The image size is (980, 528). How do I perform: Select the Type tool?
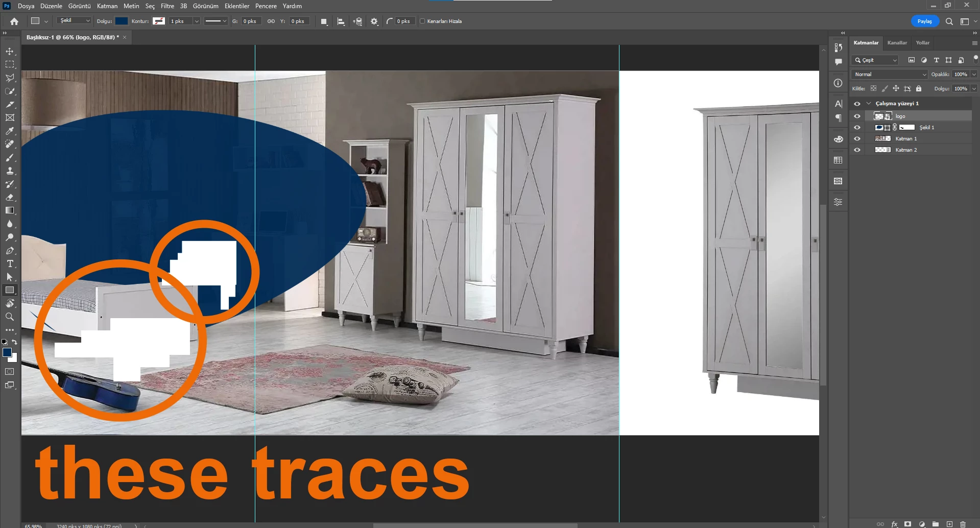10,263
